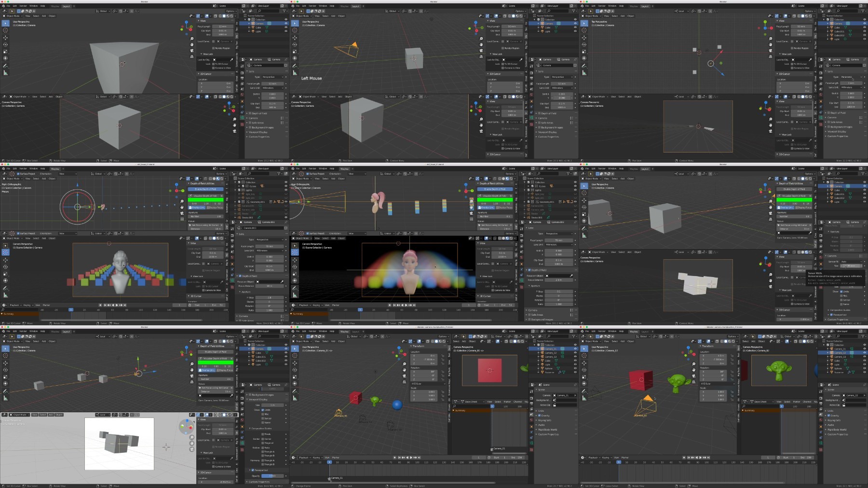Viewport: 868px width, 488px height.
Task: Click the properties pin icon in stretched-cube window
Action: tap(286, 59)
